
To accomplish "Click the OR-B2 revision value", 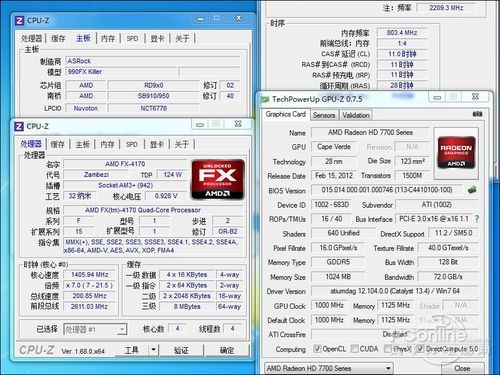I will 228,231.
